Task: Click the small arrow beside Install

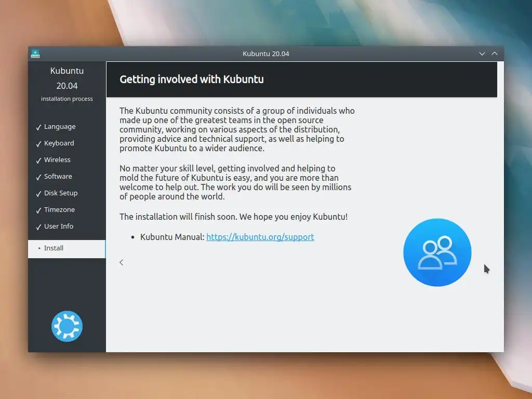Action: [x=39, y=248]
